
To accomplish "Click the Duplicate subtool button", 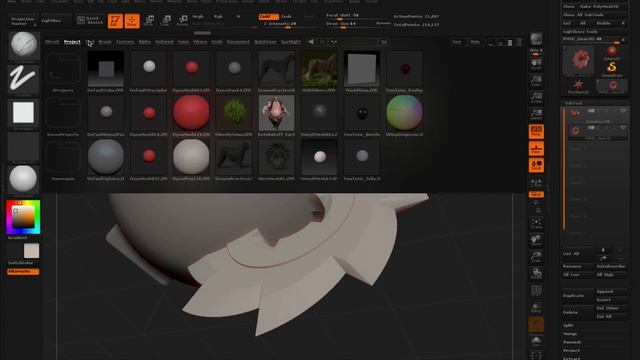I will click(578, 296).
